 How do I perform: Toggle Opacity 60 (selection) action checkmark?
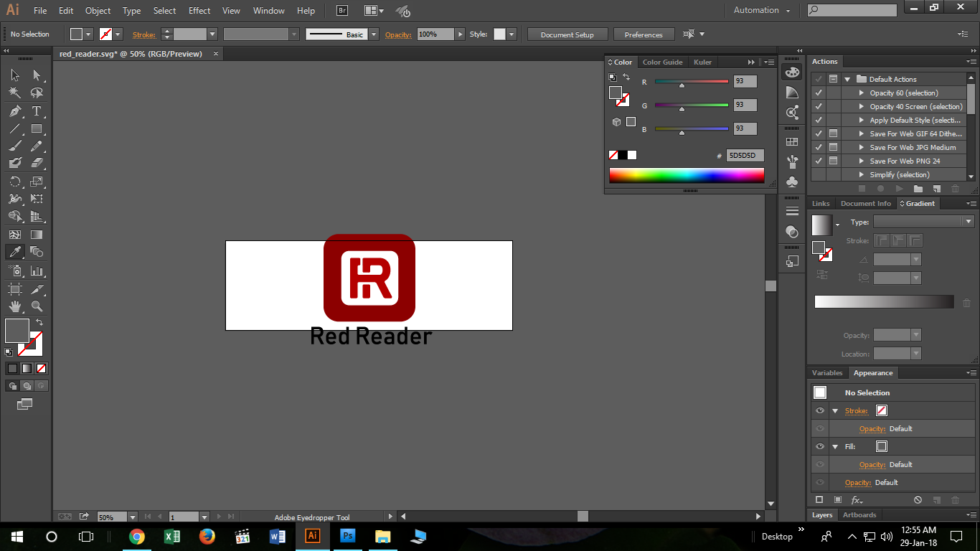pyautogui.click(x=819, y=93)
